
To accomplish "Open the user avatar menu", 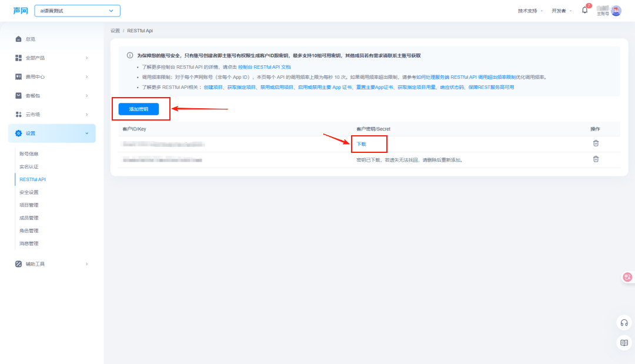I will pos(616,11).
